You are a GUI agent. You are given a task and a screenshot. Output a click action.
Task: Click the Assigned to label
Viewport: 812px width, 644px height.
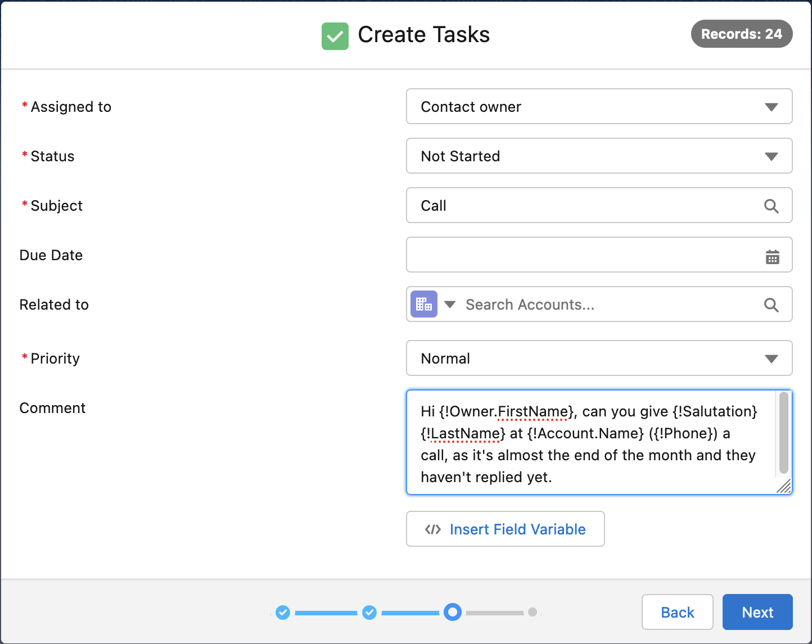tap(71, 107)
